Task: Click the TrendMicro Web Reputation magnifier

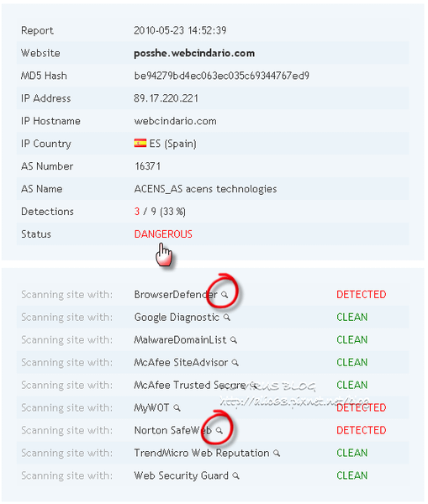Action: tap(277, 454)
